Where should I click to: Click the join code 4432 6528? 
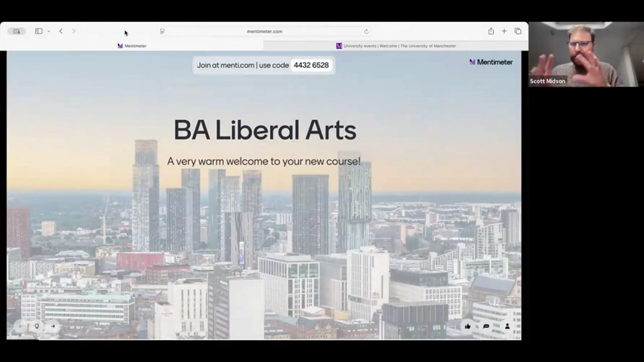(311, 66)
